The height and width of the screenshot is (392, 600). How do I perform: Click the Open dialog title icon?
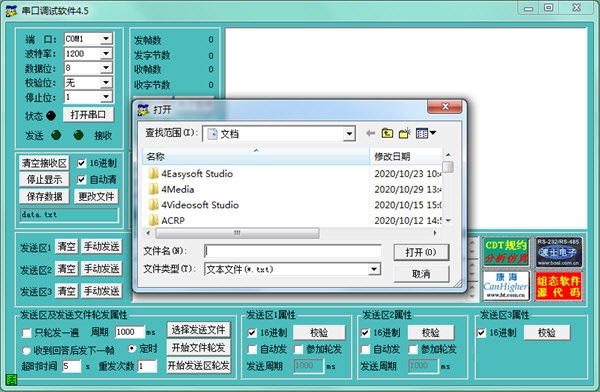(143, 110)
